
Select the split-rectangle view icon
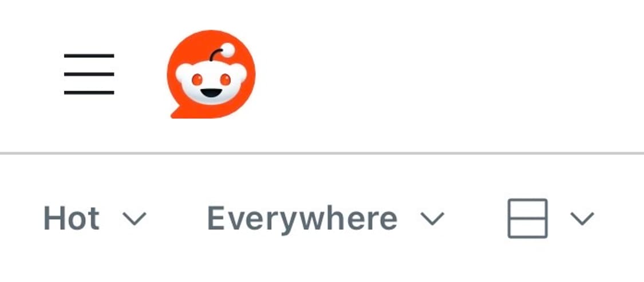click(x=527, y=219)
